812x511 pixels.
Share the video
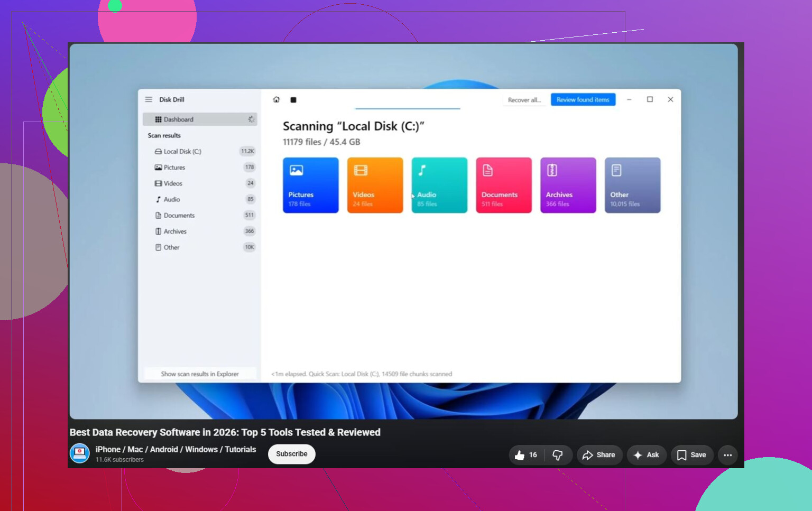pyautogui.click(x=599, y=455)
